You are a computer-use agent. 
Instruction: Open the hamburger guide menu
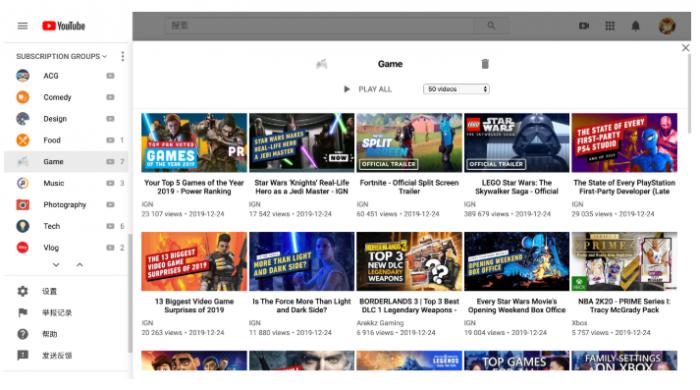tap(22, 26)
